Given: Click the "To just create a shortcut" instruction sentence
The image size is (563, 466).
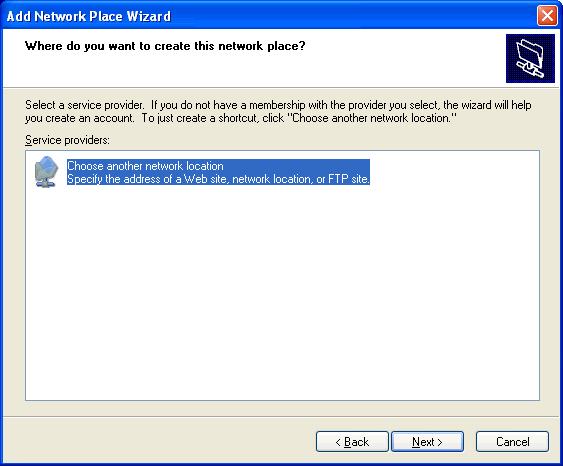Looking at the screenshot, I should tap(299, 118).
